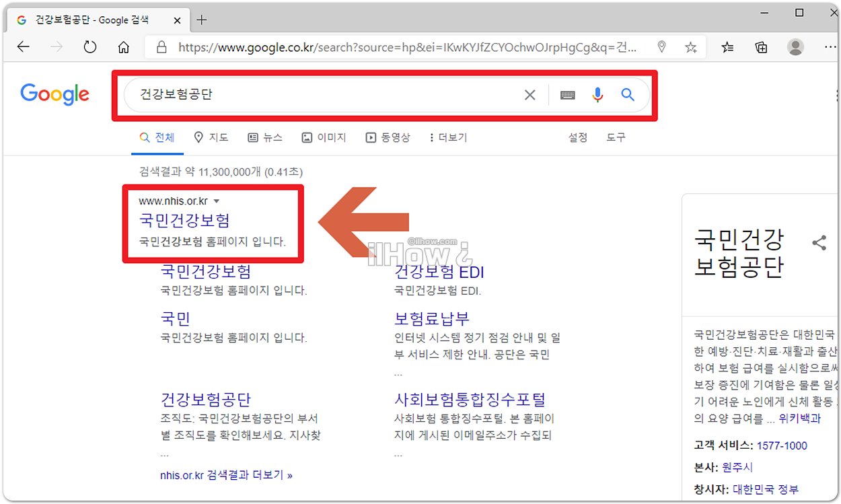Click the blue magnifier search button
Image resolution: width=841 pixels, height=504 pixels.
(628, 95)
